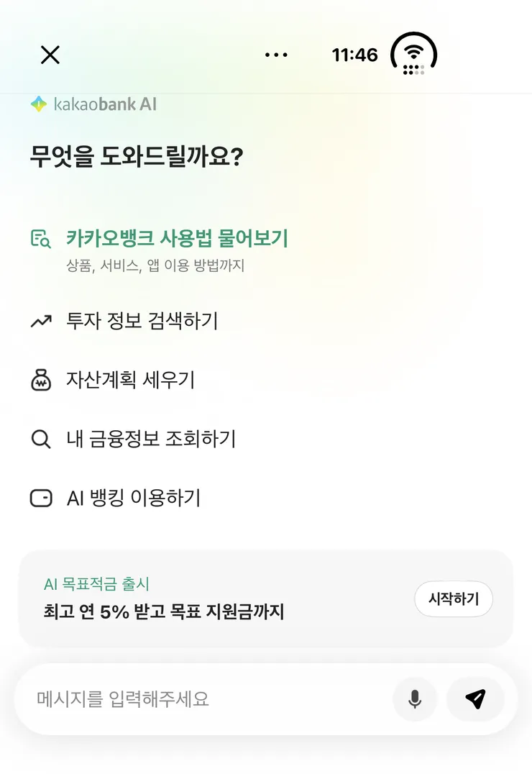
Task: Select AI 뱅킹 이용하기 entry
Action: tap(134, 498)
